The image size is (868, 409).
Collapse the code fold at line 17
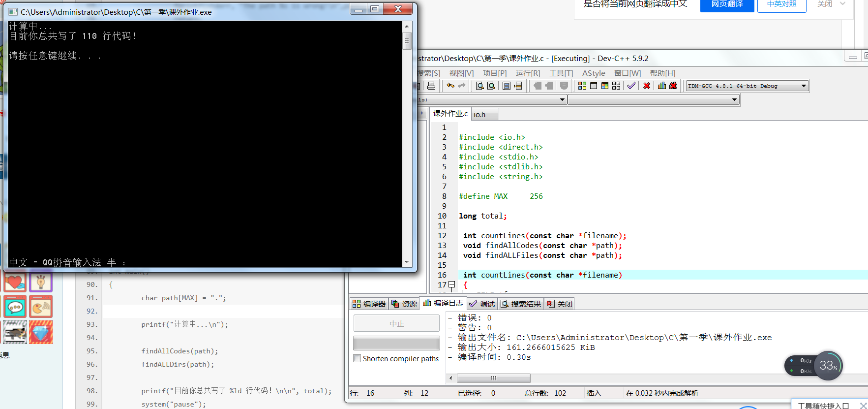pos(452,284)
